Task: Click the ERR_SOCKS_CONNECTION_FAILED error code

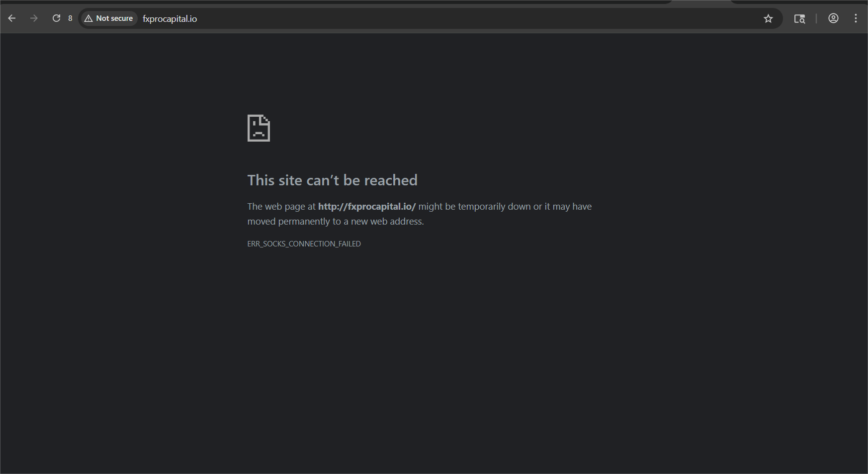Action: tap(304, 244)
